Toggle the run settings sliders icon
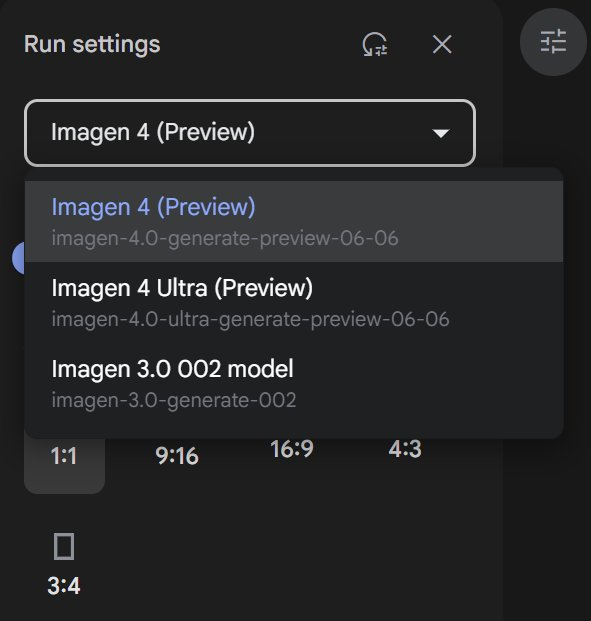The width and height of the screenshot is (591, 621). [553, 42]
